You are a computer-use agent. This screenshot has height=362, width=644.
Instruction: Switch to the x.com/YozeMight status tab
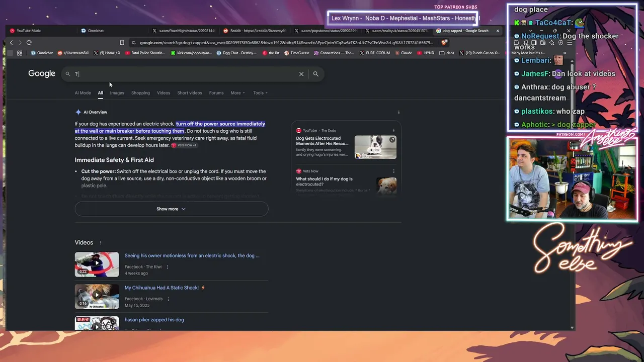(184, 31)
